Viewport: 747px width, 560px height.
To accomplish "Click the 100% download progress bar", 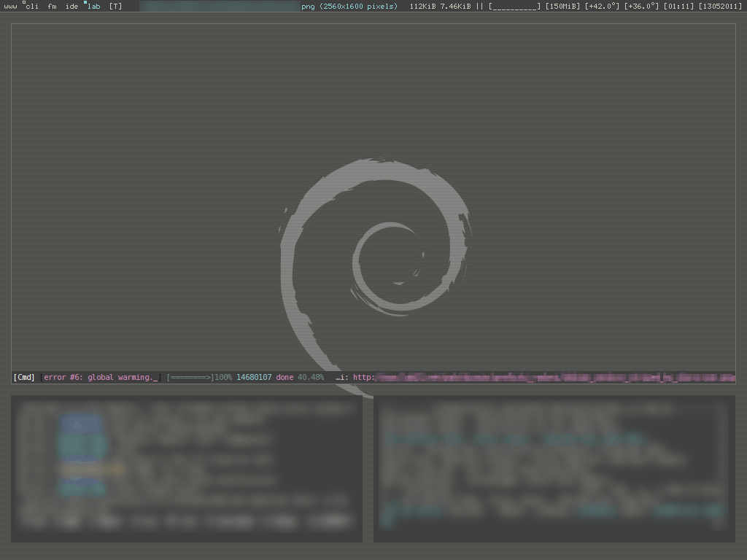I will 197,377.
